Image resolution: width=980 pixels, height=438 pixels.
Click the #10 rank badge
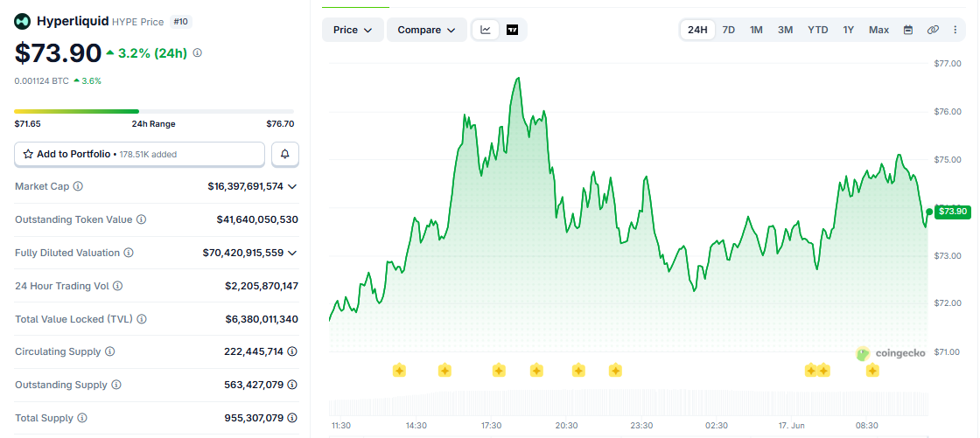(181, 21)
